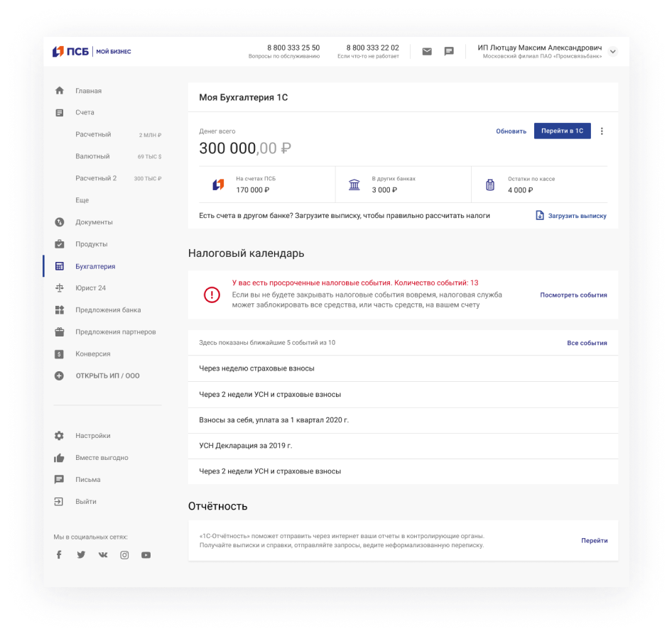Click the upload statement document icon
The height and width of the screenshot is (636, 672).
[540, 215]
